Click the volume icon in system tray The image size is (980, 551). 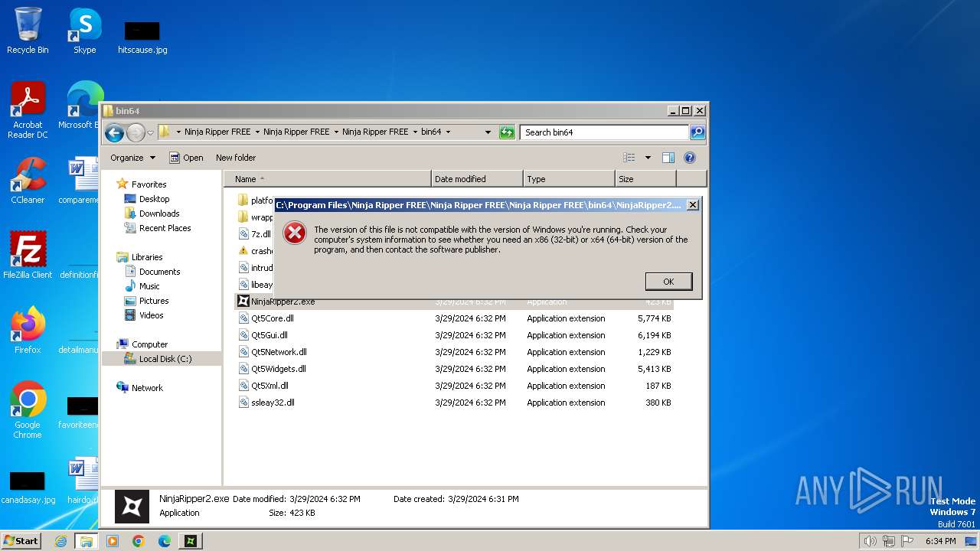point(870,541)
